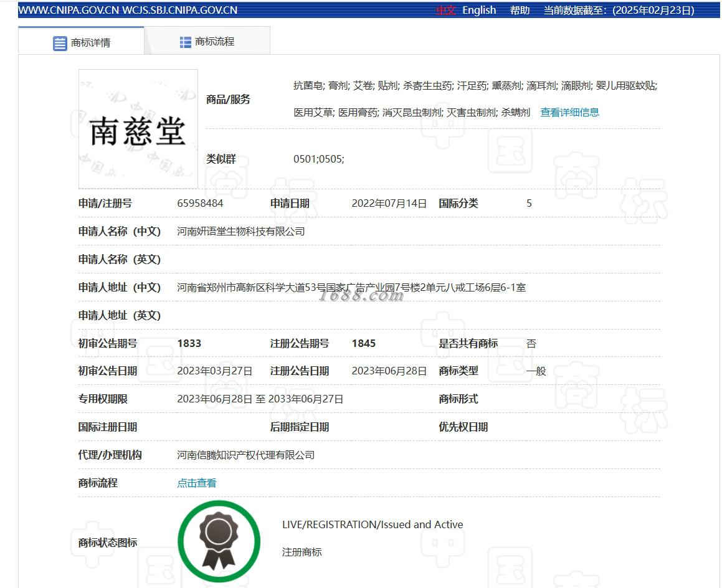The image size is (722, 588).
Task: Select agency name 河南信腾知识产权代理有限公司
Action: click(246, 455)
